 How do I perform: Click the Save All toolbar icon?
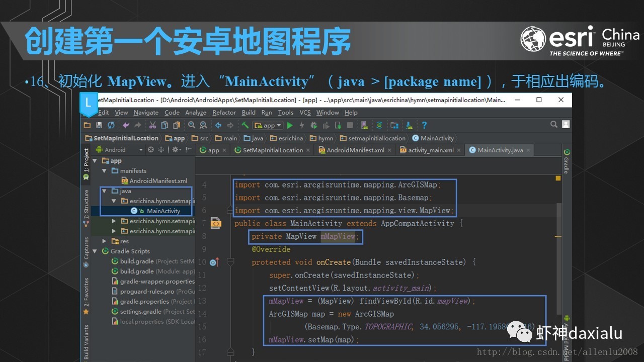point(99,125)
